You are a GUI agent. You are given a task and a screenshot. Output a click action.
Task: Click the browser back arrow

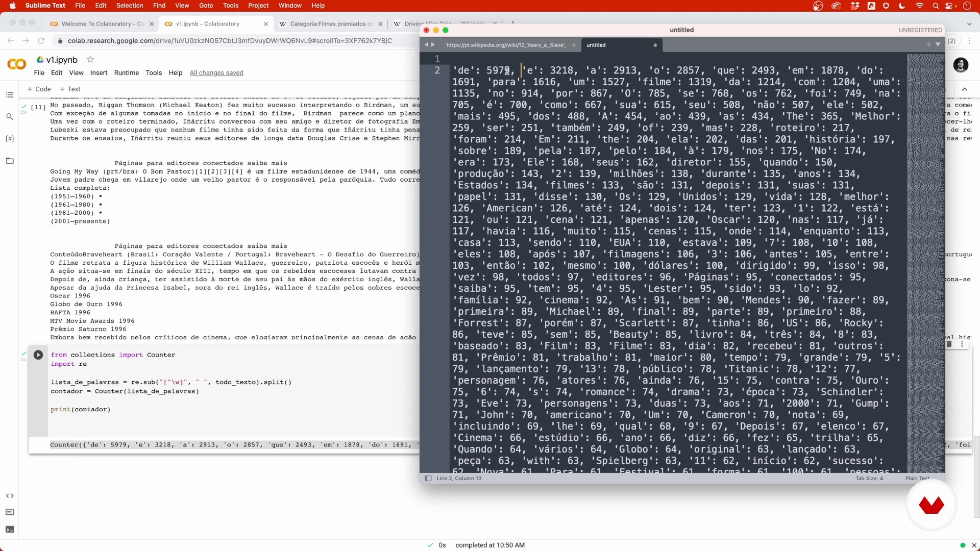click(10, 40)
